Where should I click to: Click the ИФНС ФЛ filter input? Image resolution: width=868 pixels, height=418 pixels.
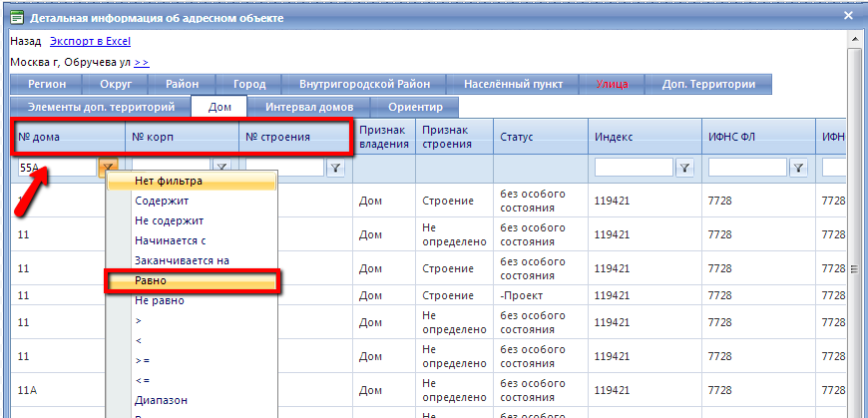pyautogui.click(x=748, y=168)
